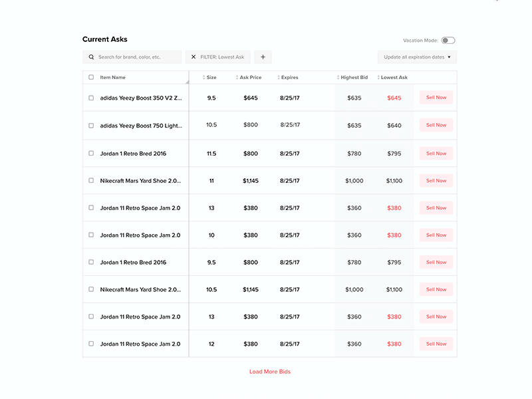Sort by Highest Bid arrows icon
Screen dimensions: 532x399
338,78
